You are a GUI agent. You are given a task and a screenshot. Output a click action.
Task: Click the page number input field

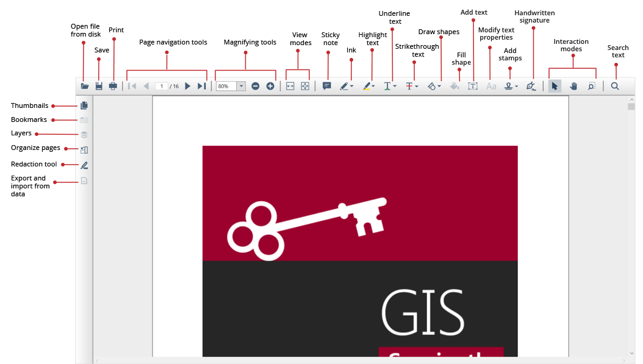point(162,87)
